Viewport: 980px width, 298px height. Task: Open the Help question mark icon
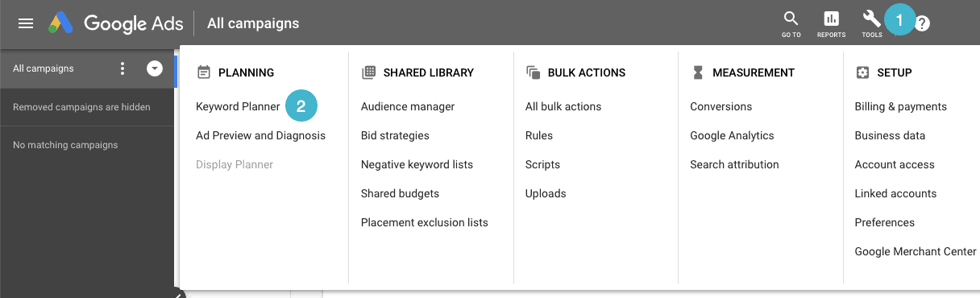923,24
